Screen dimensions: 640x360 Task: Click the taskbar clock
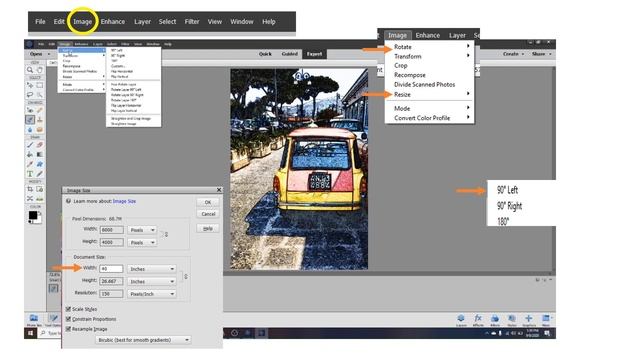pyautogui.click(x=532, y=333)
